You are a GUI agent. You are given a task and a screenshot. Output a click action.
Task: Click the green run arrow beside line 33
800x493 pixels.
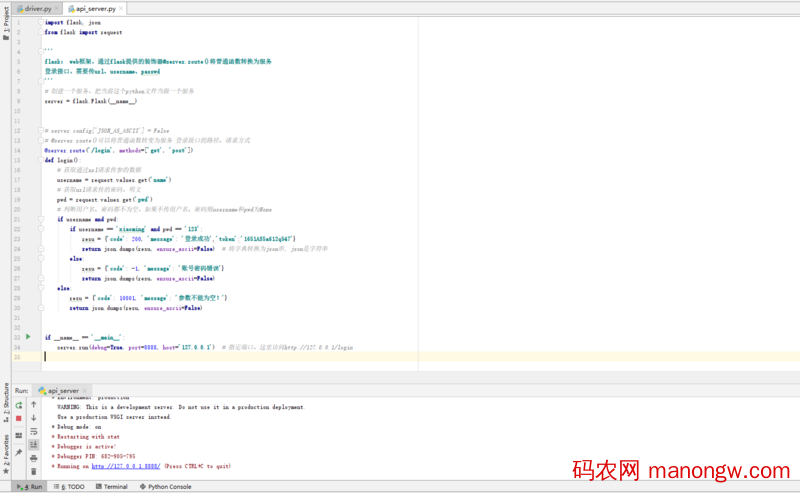pos(28,337)
